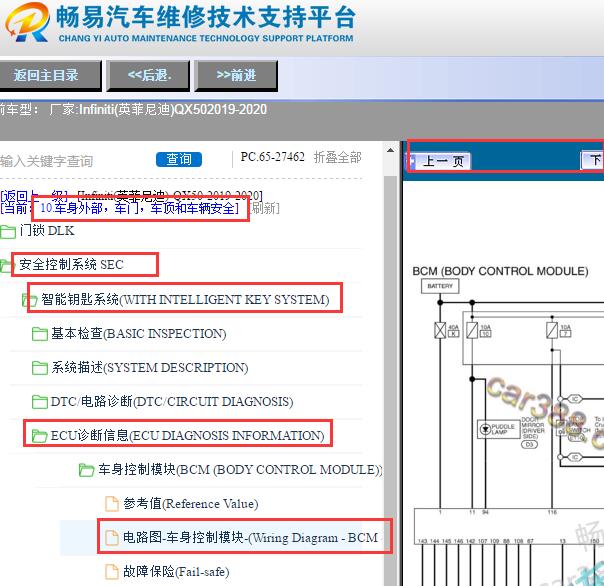Open the 门锁 DLK folder icon

pos(8,231)
